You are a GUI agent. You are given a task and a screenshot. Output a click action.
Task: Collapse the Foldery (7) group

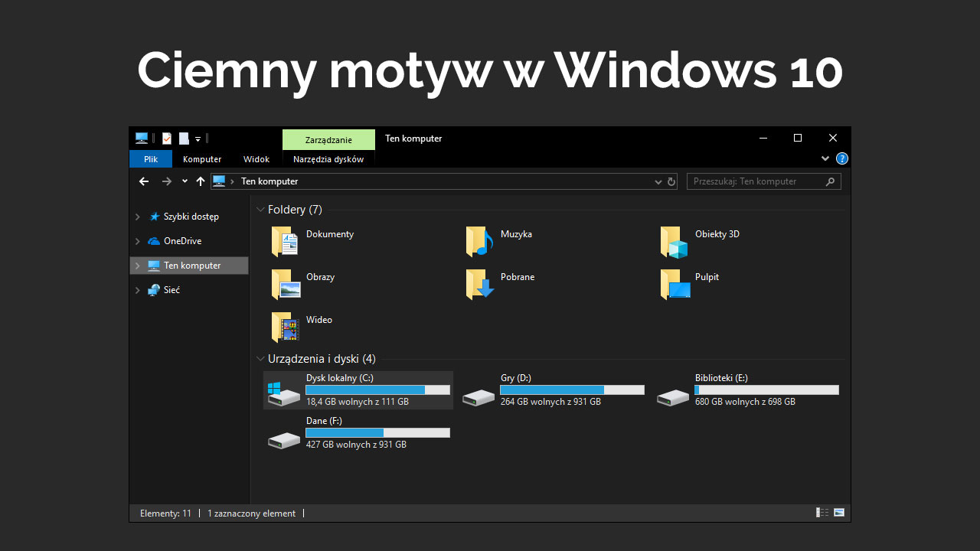(260, 209)
